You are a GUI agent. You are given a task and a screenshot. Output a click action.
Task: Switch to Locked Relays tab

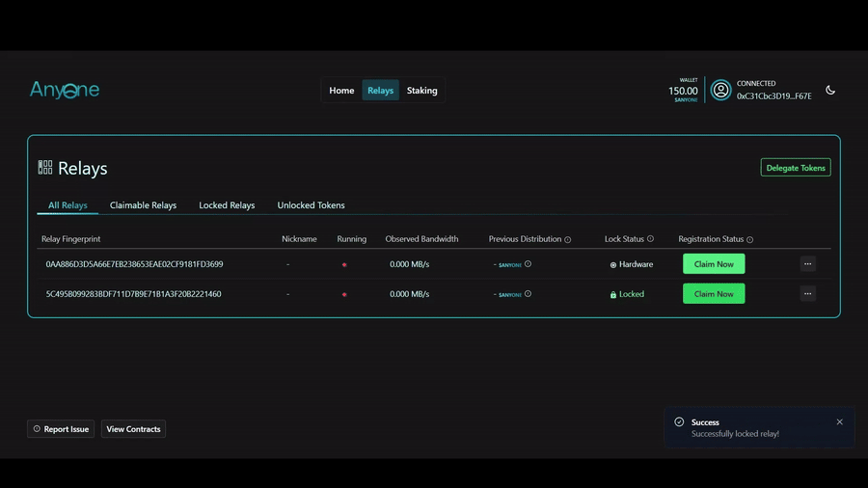(227, 205)
